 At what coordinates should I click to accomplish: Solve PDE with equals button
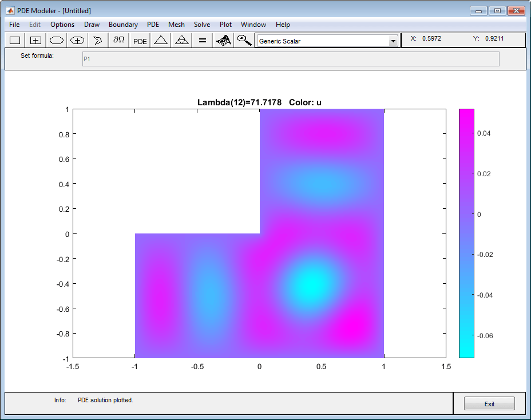[202, 40]
